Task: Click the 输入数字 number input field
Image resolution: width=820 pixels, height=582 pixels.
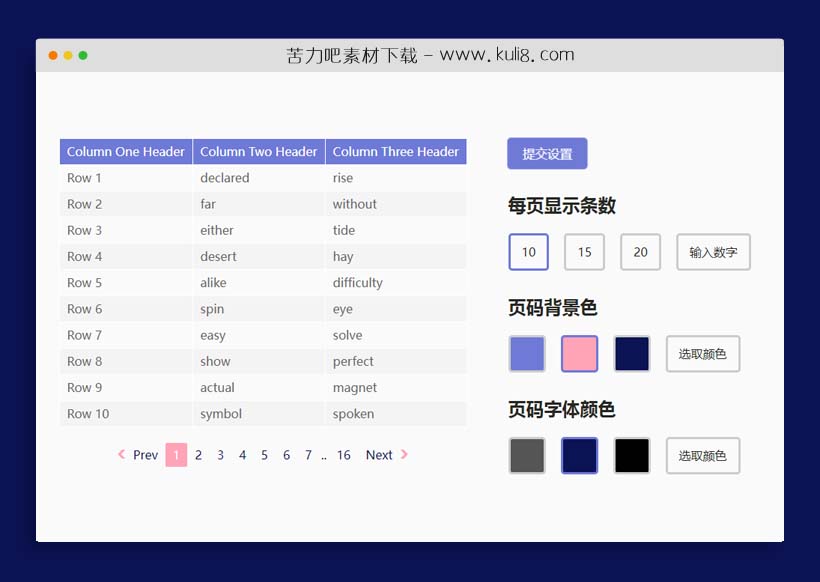Action: tap(713, 252)
